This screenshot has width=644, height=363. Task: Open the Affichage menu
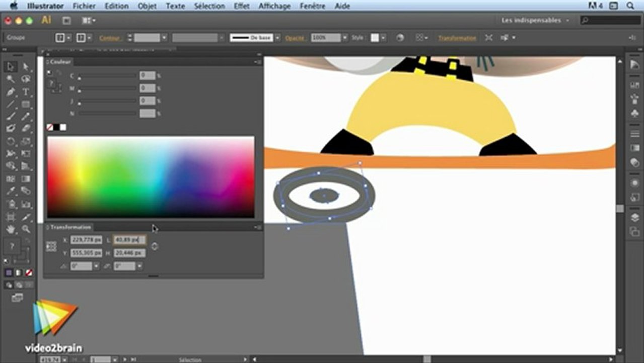[x=274, y=6]
